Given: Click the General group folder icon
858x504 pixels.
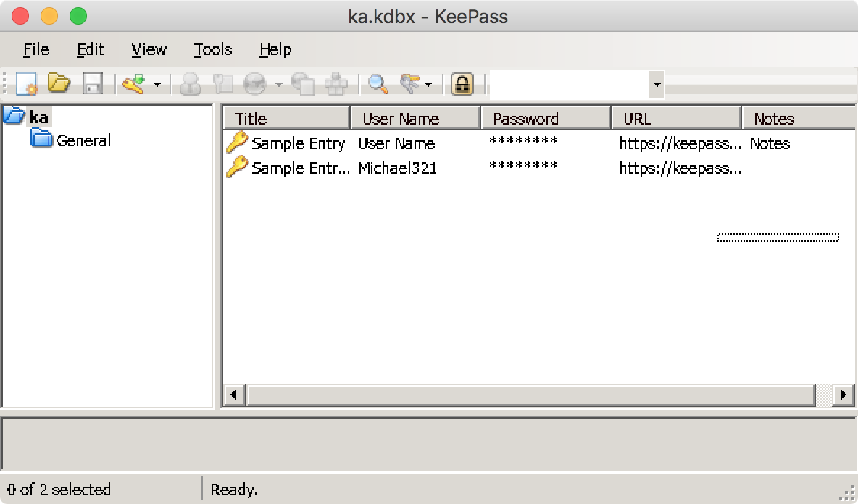Looking at the screenshot, I should coord(43,140).
